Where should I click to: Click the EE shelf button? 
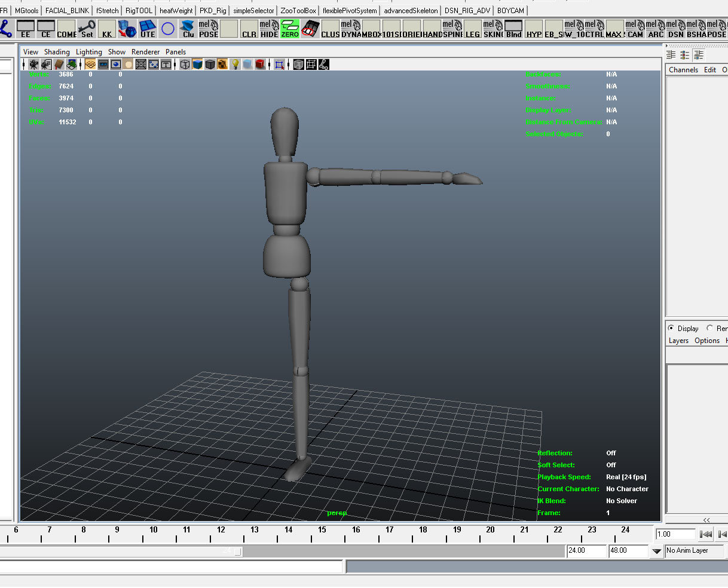click(x=26, y=29)
